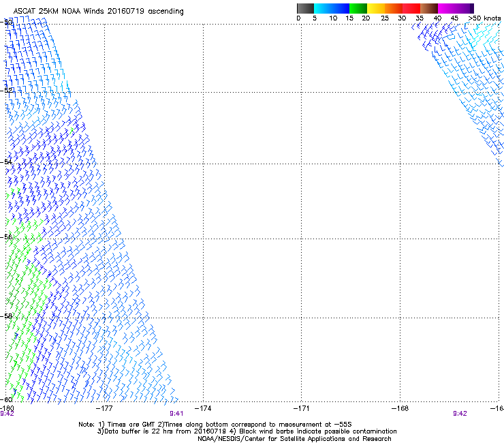Select the cyan 5-10 knots color segment
The width and height of the screenshot is (504, 443).
[323, 8]
